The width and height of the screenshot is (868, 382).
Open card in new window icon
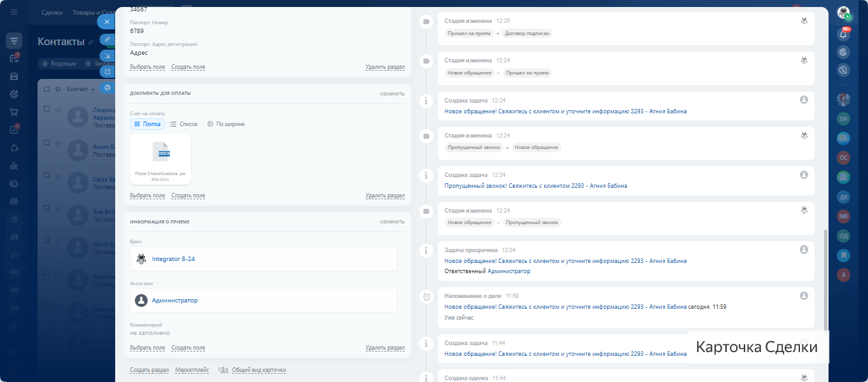[x=107, y=72]
